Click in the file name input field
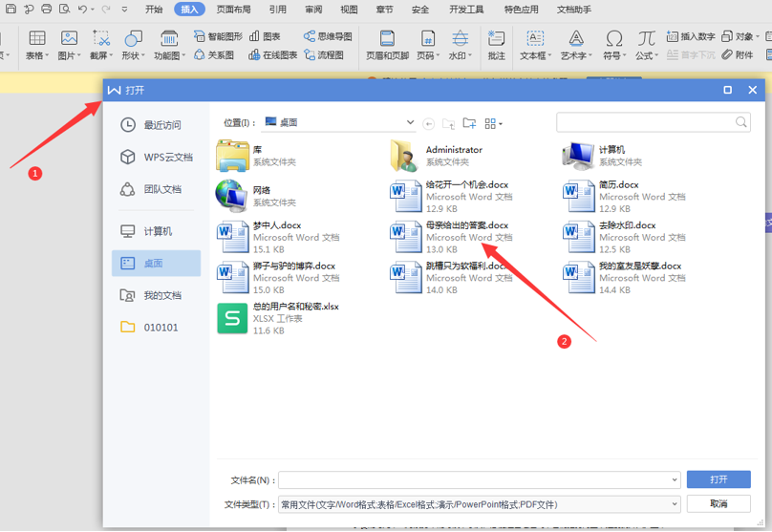 pos(479,479)
